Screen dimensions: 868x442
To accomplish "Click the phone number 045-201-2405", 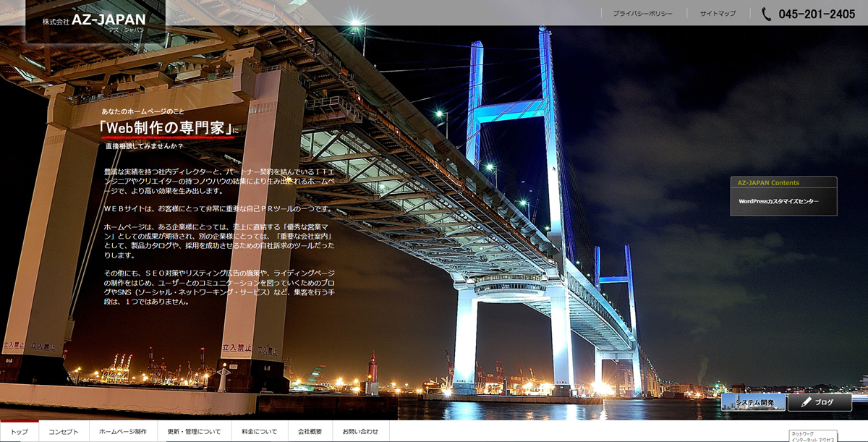I will [x=817, y=14].
